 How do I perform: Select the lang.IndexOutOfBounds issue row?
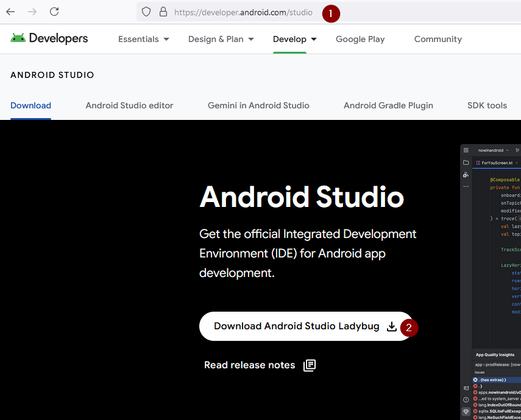pos(497,405)
